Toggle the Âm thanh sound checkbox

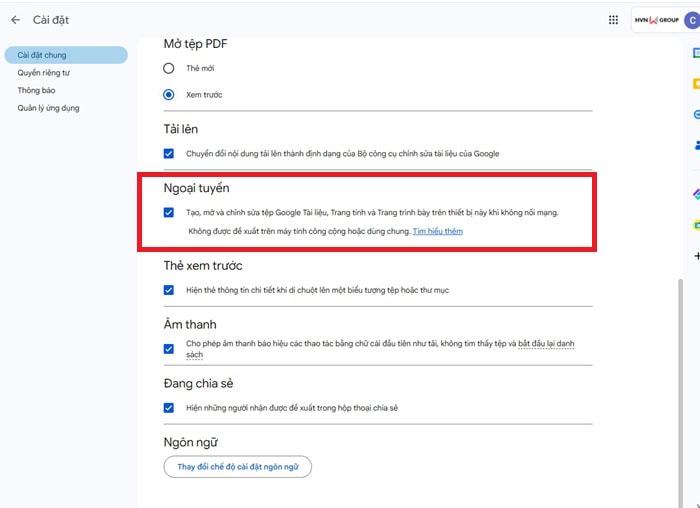point(169,349)
